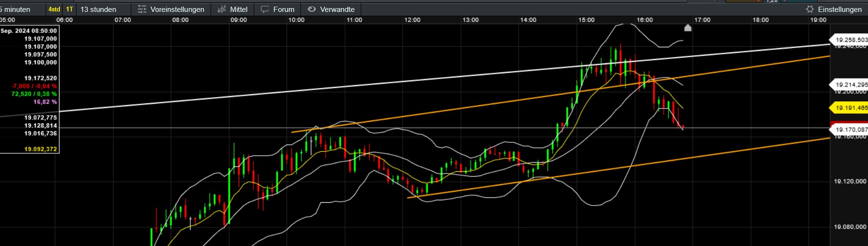Click the eye icon for Verwandte

click(x=312, y=9)
